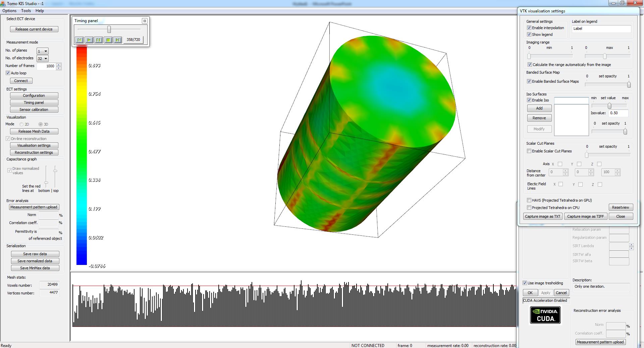Click the Connect button

[x=21, y=81]
